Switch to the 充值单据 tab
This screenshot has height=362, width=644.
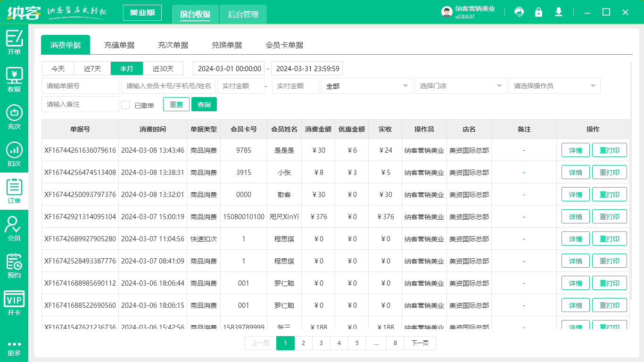coord(119,45)
